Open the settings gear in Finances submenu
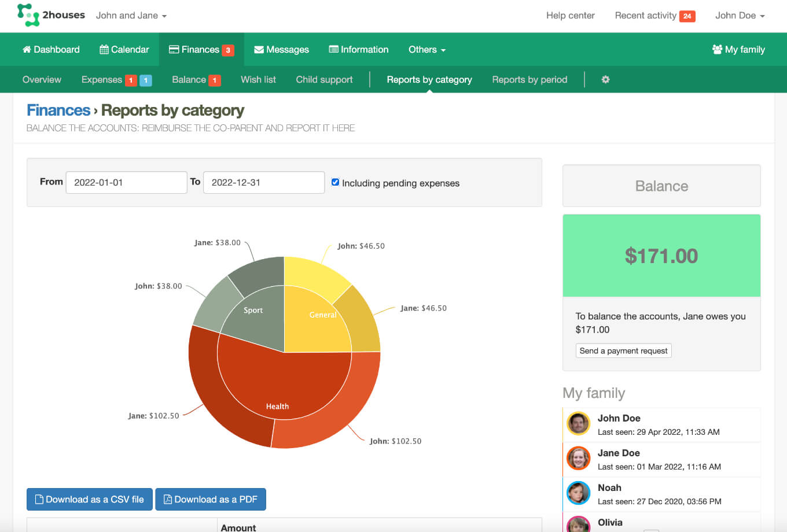 click(x=605, y=79)
